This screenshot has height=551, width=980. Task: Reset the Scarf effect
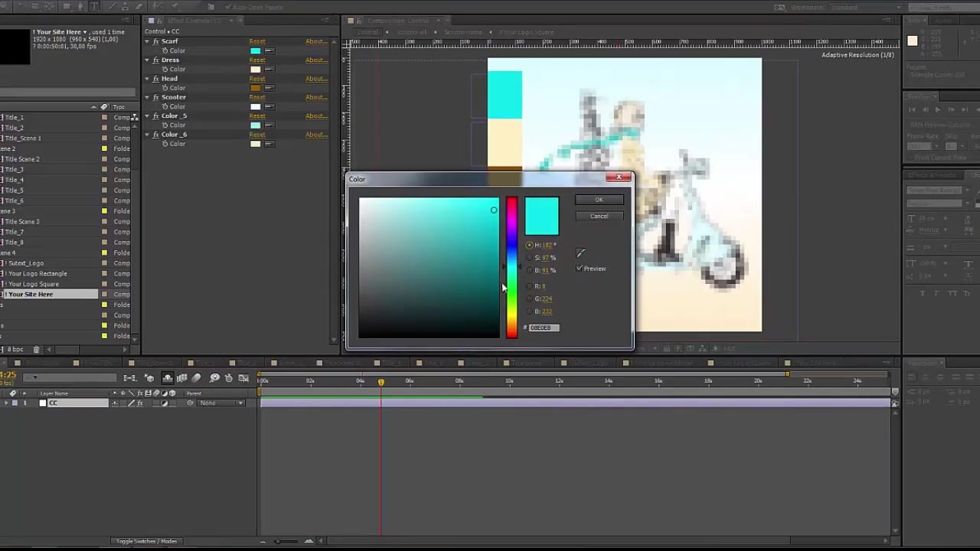(257, 41)
